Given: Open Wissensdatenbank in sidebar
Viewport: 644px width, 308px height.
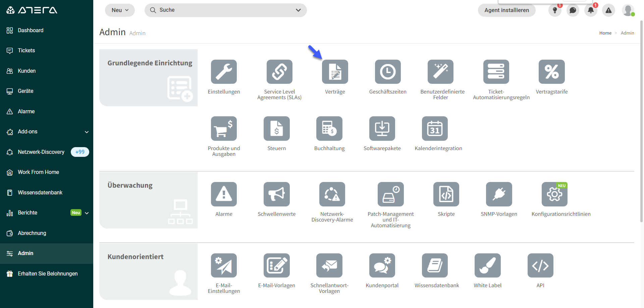Looking at the screenshot, I should point(47,192).
